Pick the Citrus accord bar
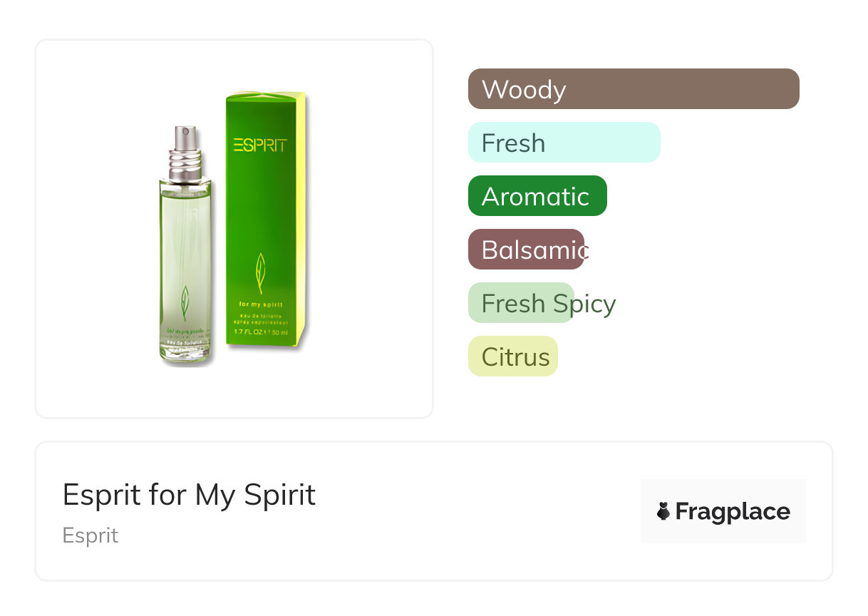Viewport: 868px width, 616px height. [513, 356]
